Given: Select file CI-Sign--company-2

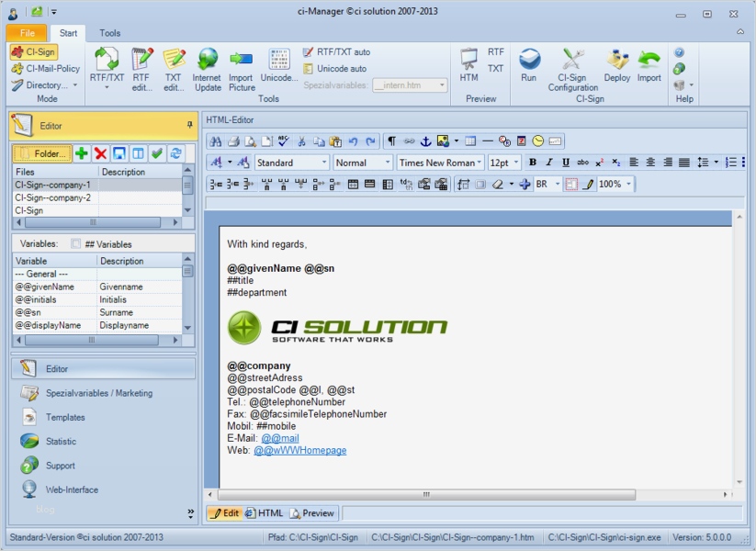Looking at the screenshot, I should [97, 197].
